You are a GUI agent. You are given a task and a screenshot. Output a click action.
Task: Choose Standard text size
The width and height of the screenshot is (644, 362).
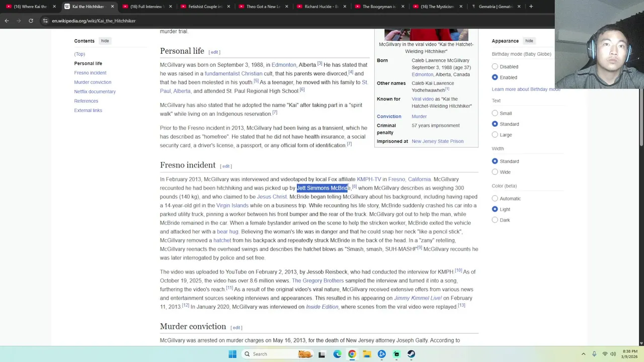(495, 124)
